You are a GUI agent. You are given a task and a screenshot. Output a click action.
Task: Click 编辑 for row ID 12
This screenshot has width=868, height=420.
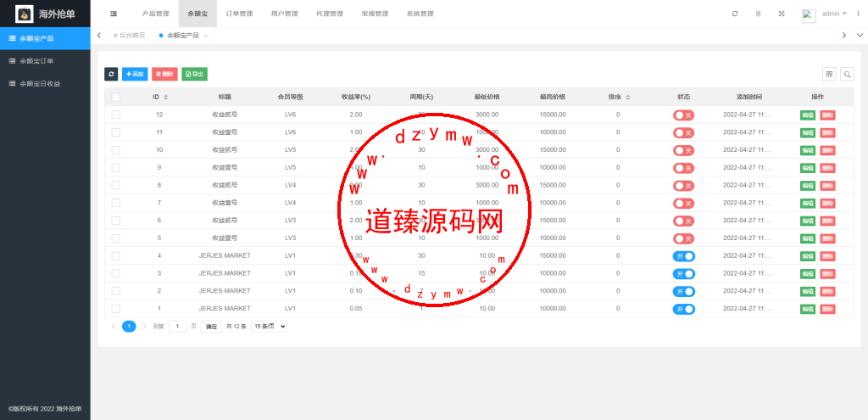click(x=808, y=115)
